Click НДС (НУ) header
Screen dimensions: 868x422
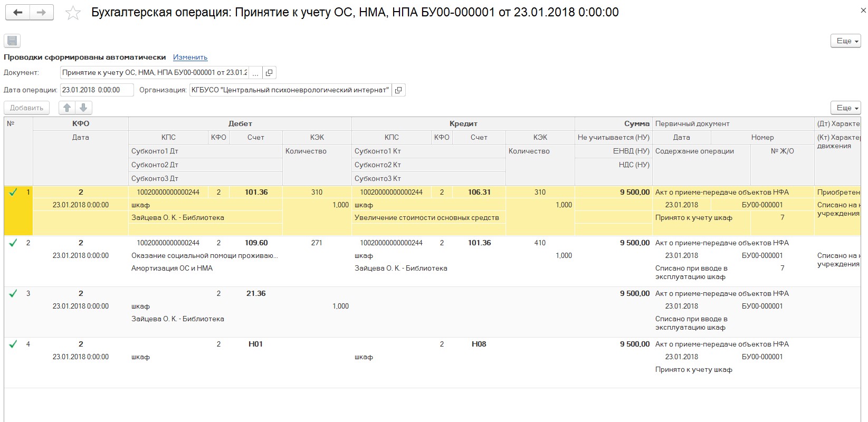tap(614, 165)
